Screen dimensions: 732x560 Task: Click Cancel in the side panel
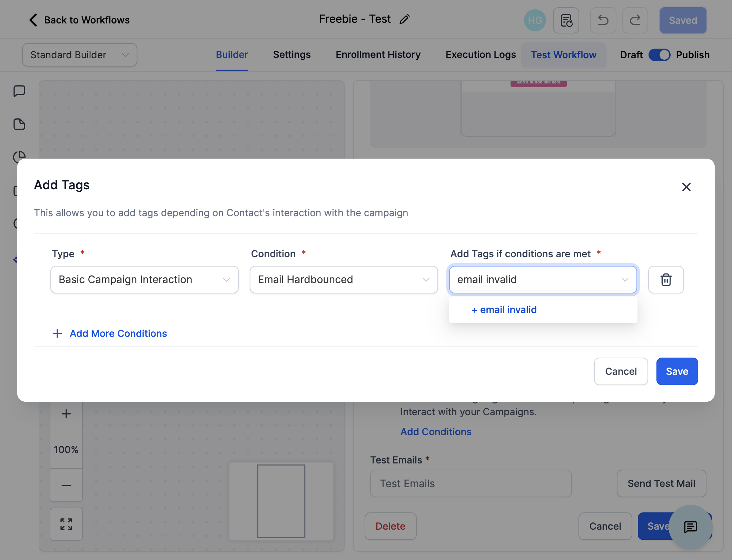(605, 526)
